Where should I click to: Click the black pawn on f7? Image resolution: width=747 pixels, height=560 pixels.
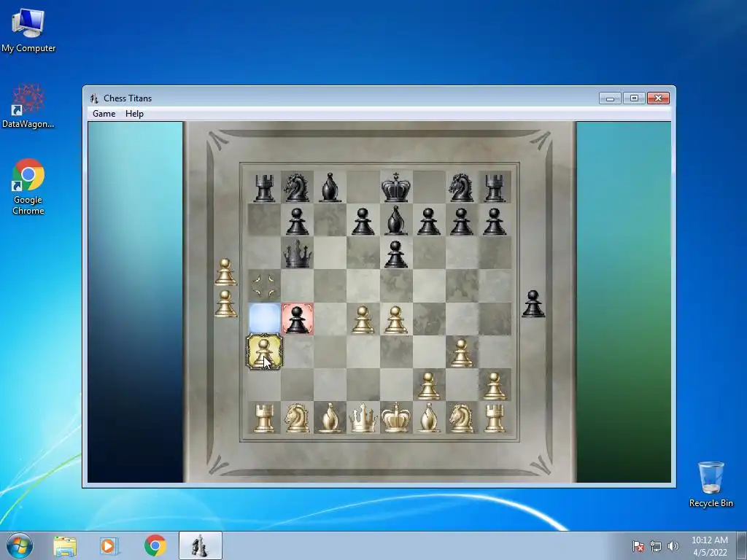(x=429, y=221)
